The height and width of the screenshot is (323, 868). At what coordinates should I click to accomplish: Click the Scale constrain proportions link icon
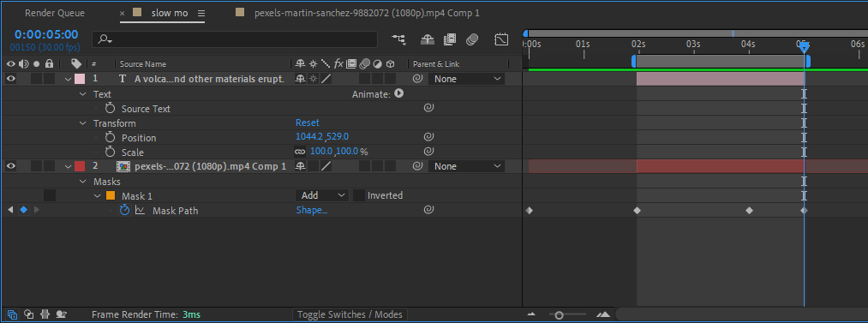tap(300, 152)
